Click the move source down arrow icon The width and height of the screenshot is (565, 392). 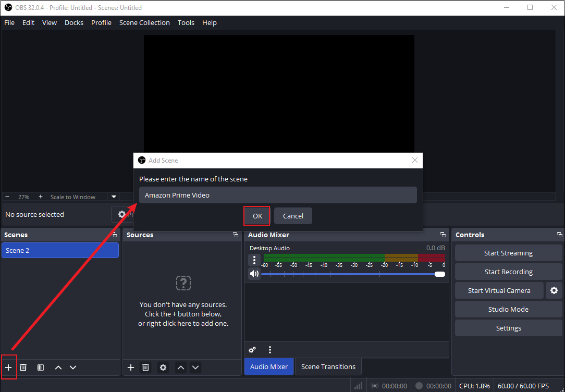point(195,367)
